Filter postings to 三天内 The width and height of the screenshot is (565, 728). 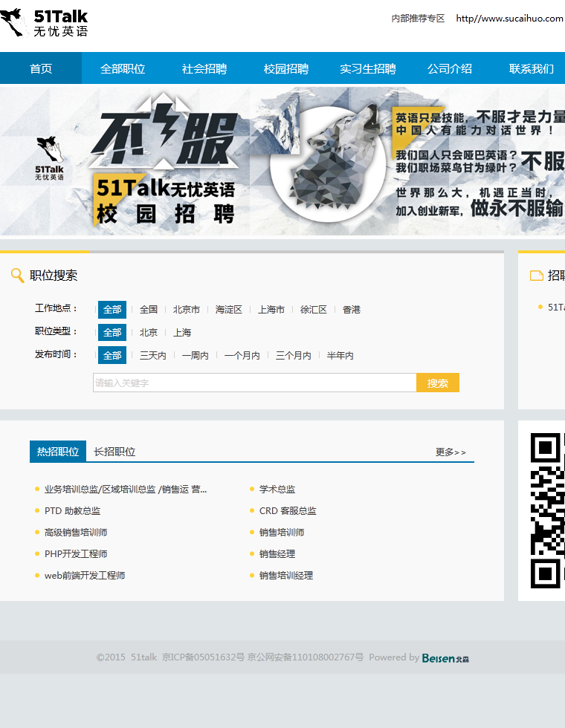point(153,355)
